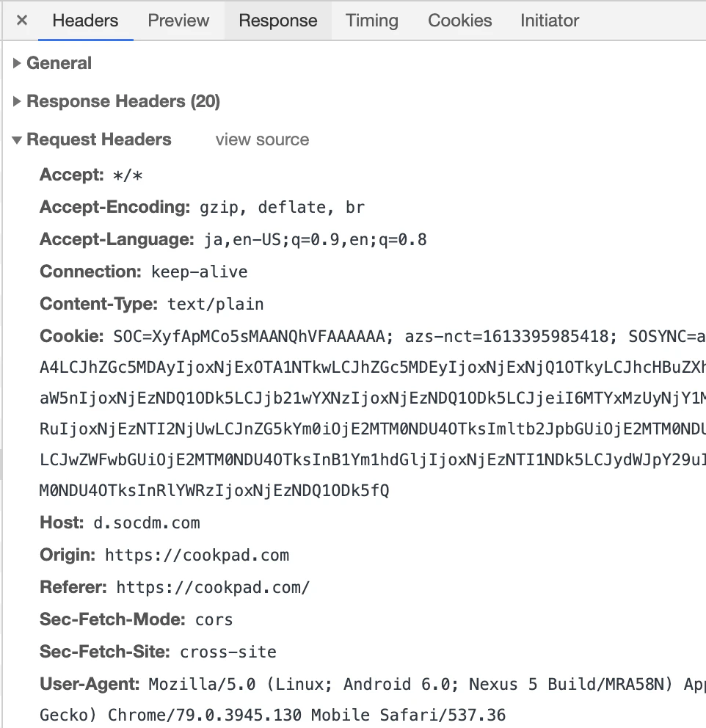Select the Headers tab
The image size is (706, 728).
(x=85, y=21)
